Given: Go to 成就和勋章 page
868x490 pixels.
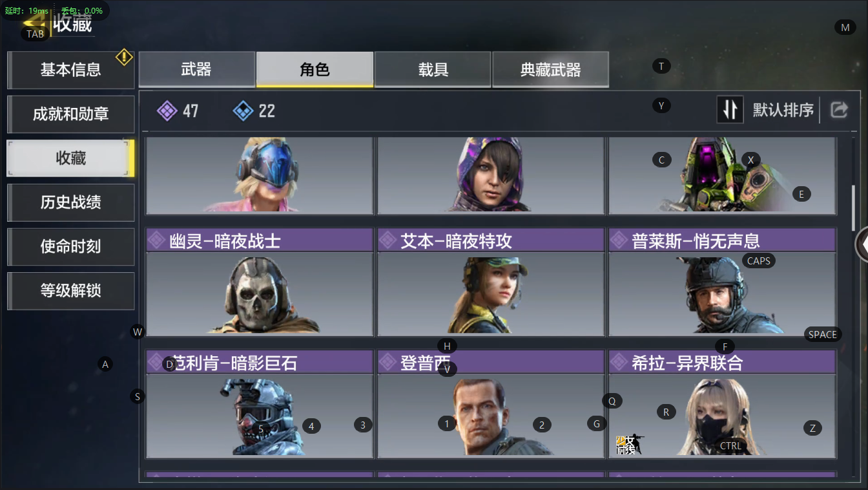Looking at the screenshot, I should (70, 114).
